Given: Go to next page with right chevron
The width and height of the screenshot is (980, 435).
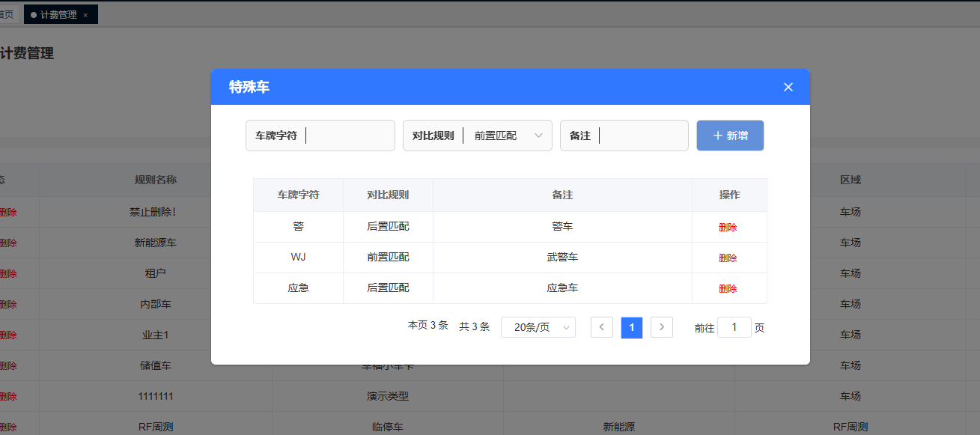Looking at the screenshot, I should (662, 327).
